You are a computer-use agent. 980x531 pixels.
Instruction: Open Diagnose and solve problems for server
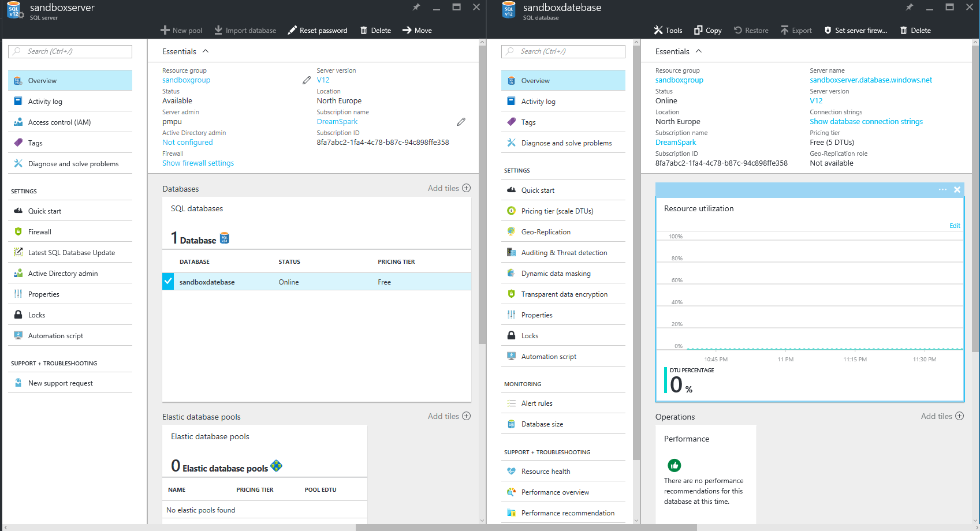[x=70, y=164]
